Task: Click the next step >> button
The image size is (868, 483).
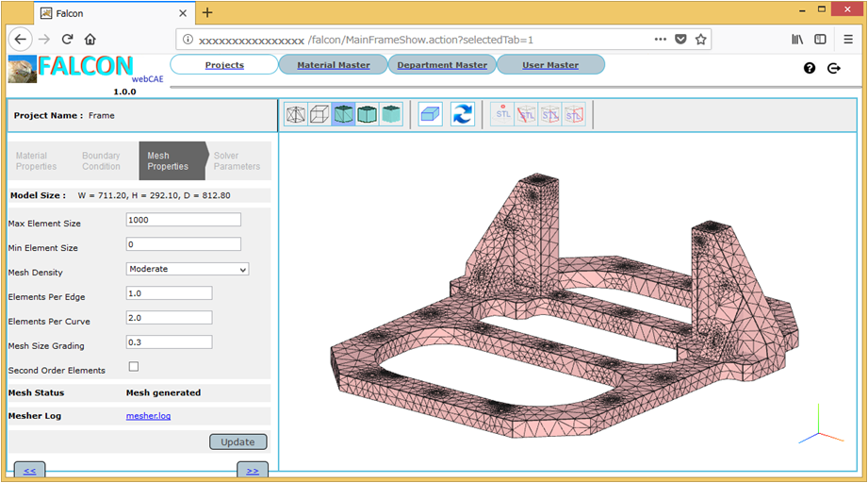Action: 252,471
